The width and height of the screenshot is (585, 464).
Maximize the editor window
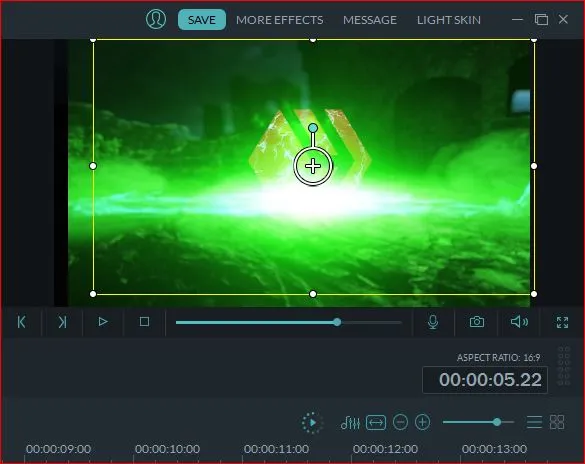pos(541,19)
